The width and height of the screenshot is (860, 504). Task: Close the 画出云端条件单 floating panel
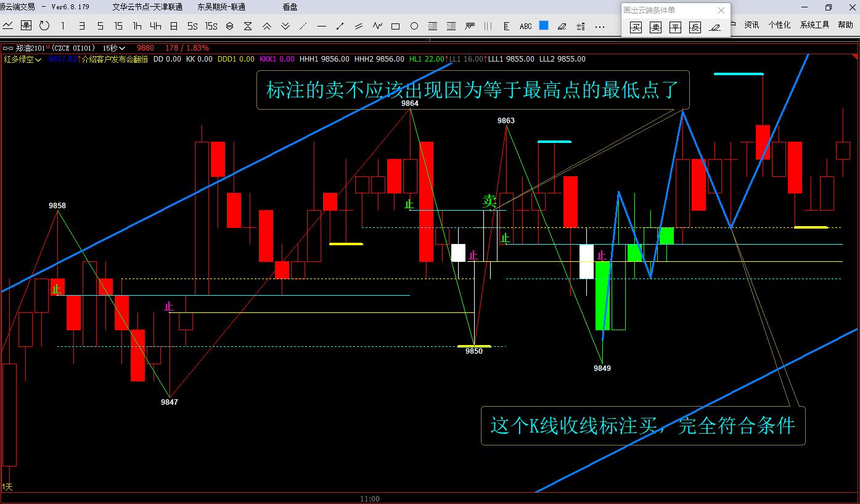coord(721,10)
